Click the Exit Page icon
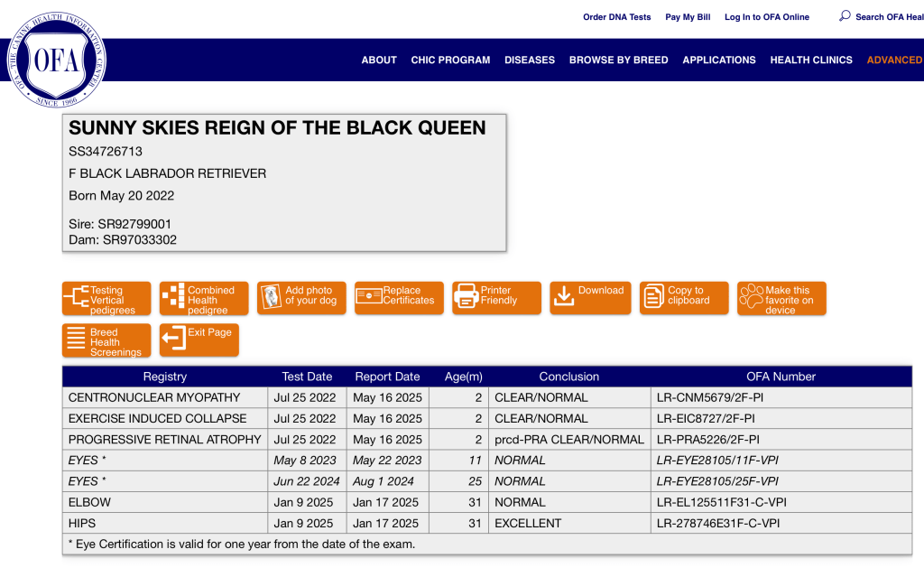 [x=173, y=340]
